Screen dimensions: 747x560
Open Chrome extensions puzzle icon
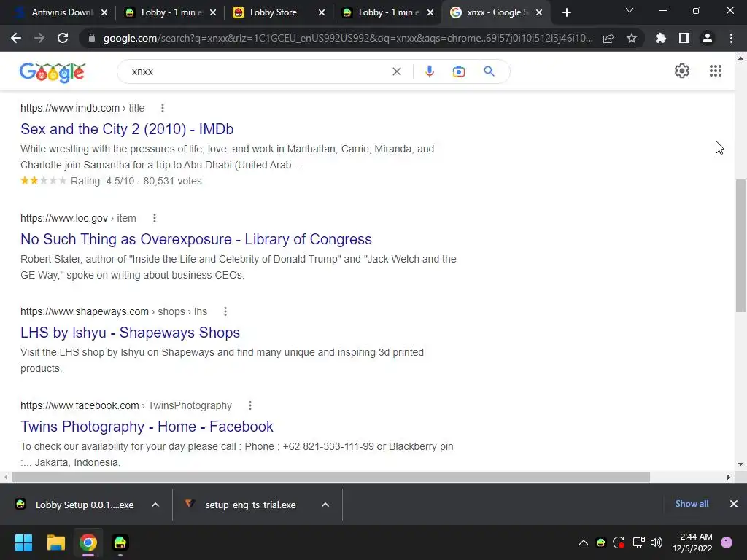pyautogui.click(x=661, y=38)
